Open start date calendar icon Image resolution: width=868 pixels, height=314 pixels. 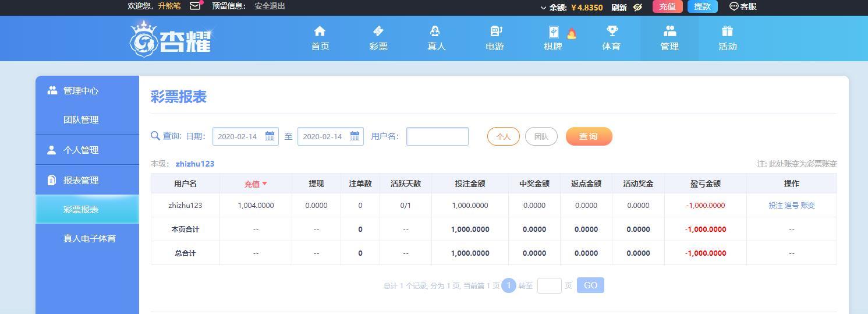[270, 136]
